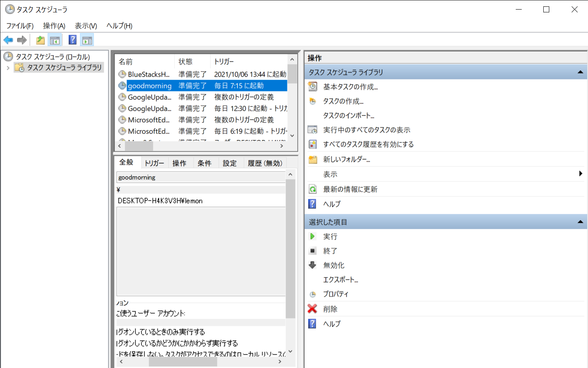588x368 pixels.
Task: Open task properties (プロパティ)
Action: pos(335,294)
